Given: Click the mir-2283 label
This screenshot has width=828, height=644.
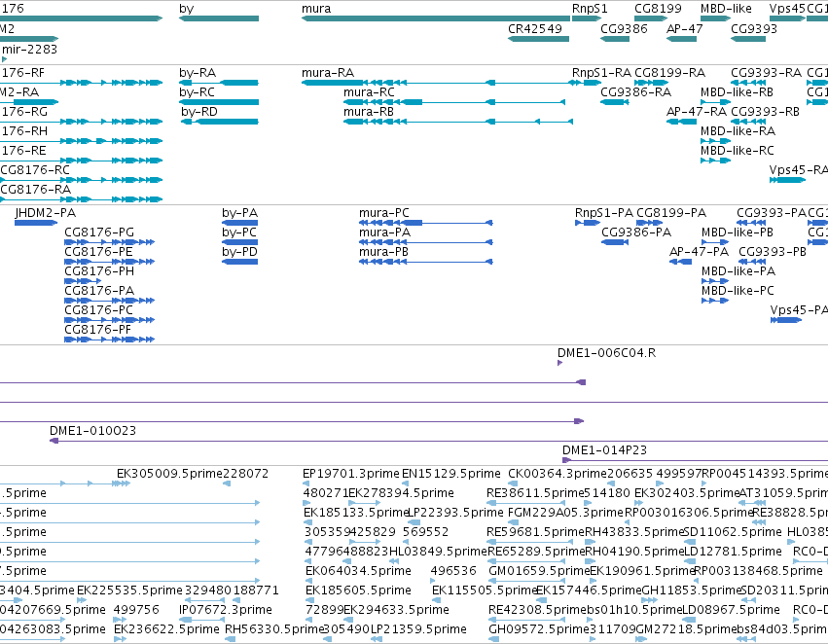Looking at the screenshot, I should [29, 50].
